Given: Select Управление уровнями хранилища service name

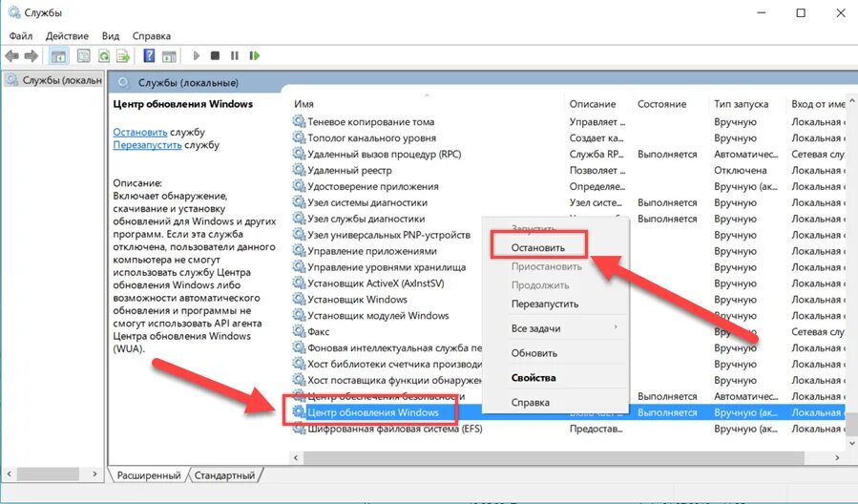Looking at the screenshot, I should pos(387,267).
